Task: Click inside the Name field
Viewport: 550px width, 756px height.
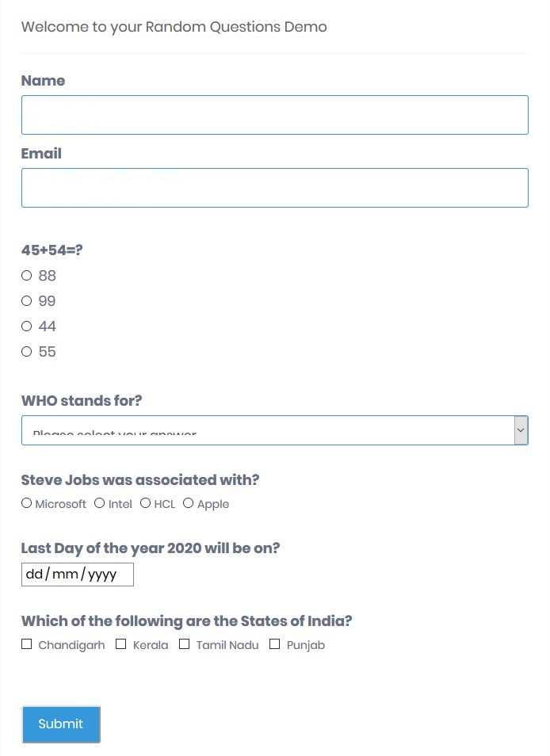Action: pyautogui.click(x=275, y=114)
